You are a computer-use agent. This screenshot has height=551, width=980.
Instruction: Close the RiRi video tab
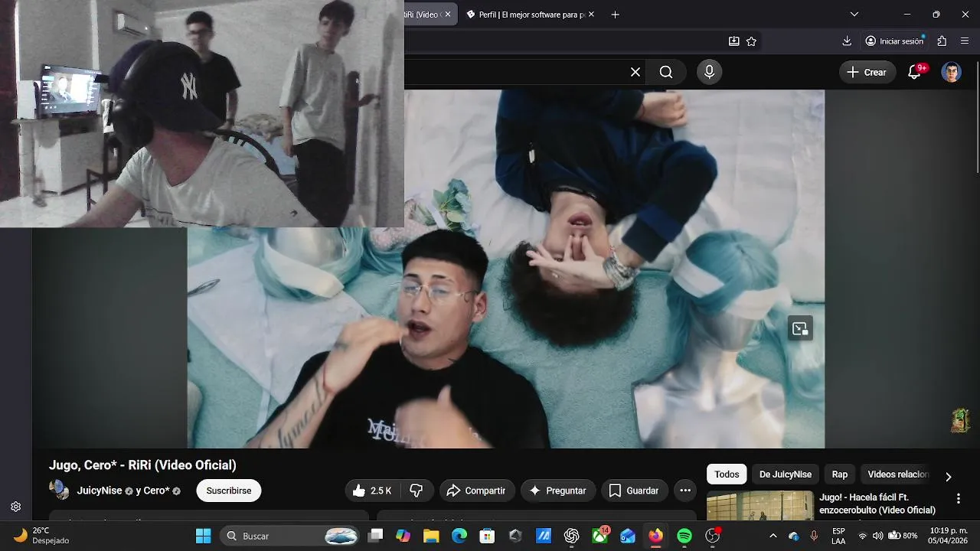point(448,15)
